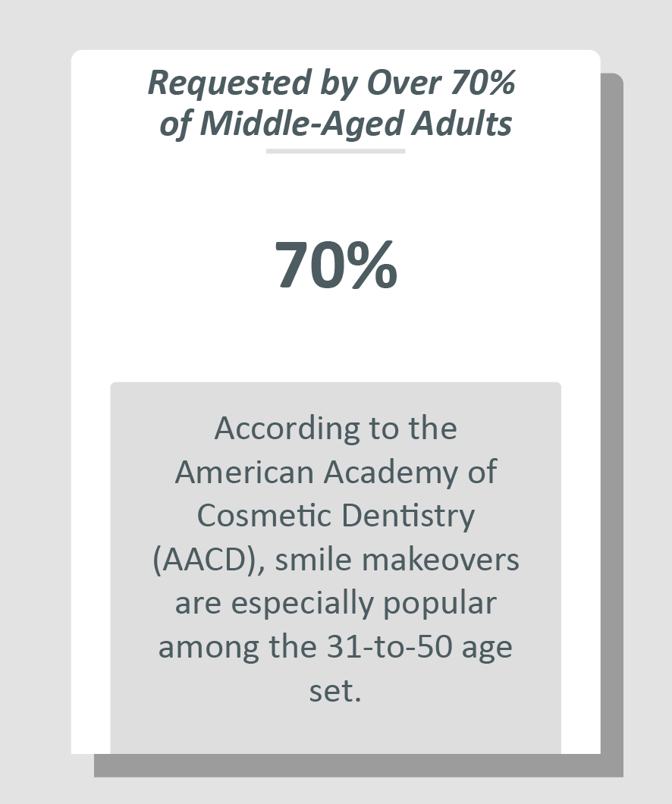Click the word "Academy" in the description
672x804 pixels.
point(383,473)
